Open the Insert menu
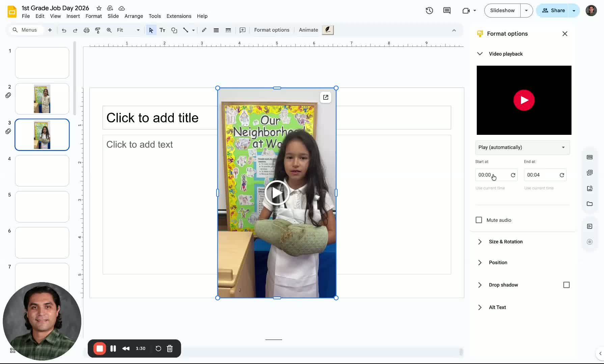This screenshot has width=604, height=364. point(73,16)
